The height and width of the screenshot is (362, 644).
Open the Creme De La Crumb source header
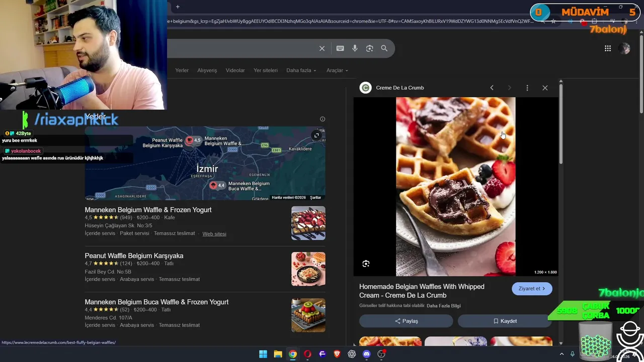(392, 87)
